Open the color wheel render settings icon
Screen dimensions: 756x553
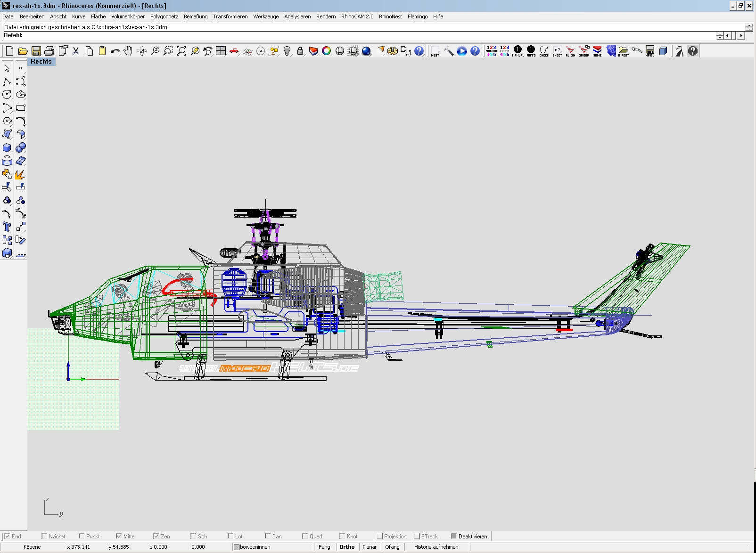[x=326, y=51]
